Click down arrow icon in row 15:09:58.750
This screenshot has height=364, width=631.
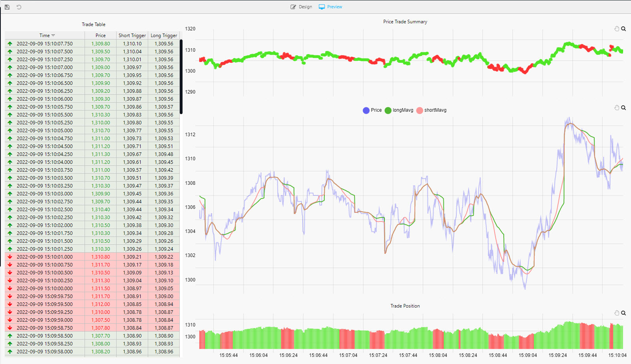pos(10,328)
